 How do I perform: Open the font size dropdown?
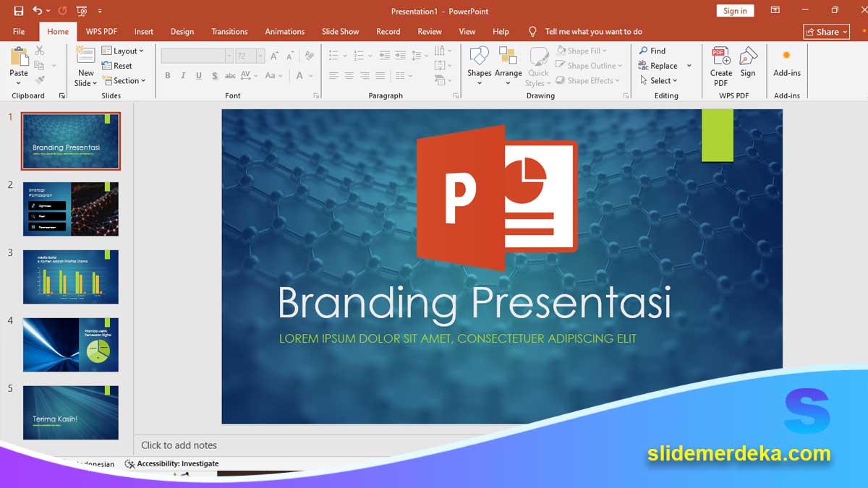click(x=260, y=56)
